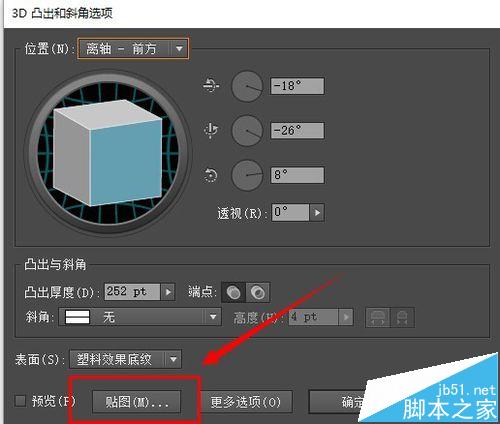Screen dimensions: 500x424
Task: Open the surface 表面 dropdown
Action: (x=125, y=359)
